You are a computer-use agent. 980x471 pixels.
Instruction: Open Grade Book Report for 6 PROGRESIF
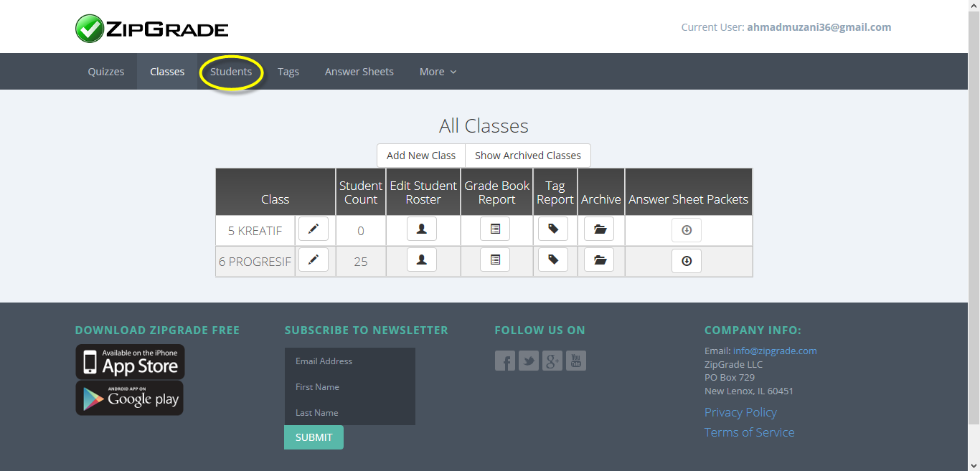[x=495, y=260]
